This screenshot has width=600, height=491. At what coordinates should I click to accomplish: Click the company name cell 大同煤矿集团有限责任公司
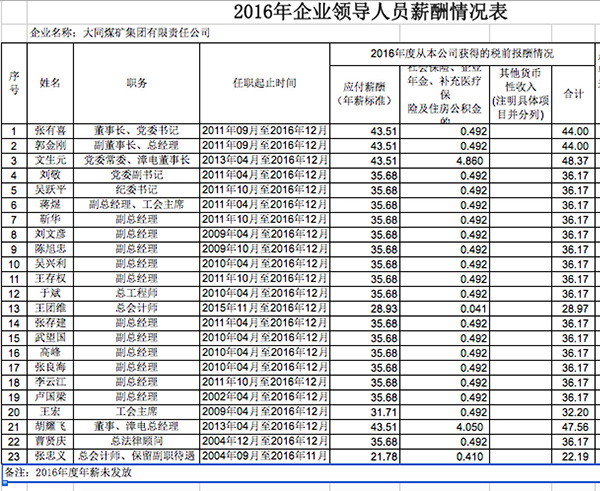pyautogui.click(x=120, y=33)
